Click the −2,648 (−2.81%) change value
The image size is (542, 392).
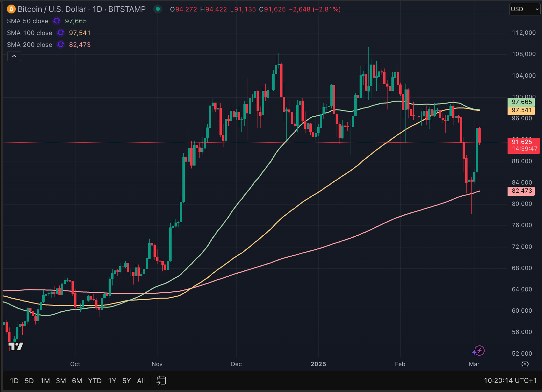click(x=315, y=9)
